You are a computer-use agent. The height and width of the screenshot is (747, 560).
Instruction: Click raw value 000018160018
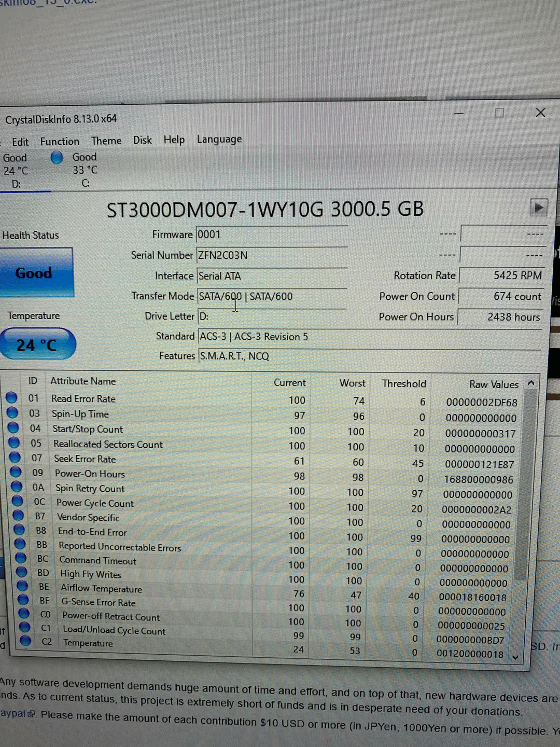pyautogui.click(x=472, y=597)
